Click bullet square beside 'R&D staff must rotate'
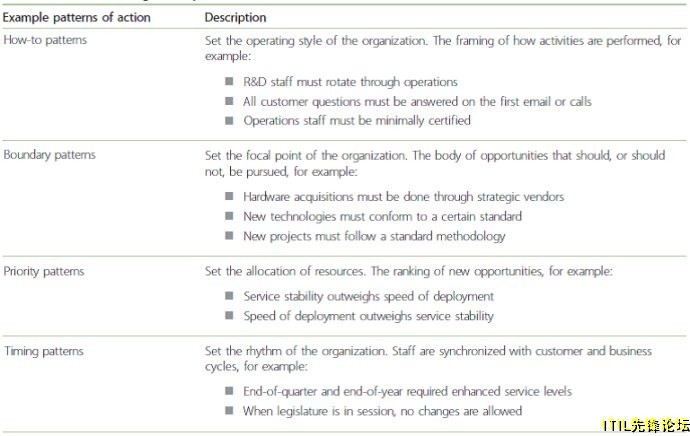The image size is (690, 436). tap(229, 81)
